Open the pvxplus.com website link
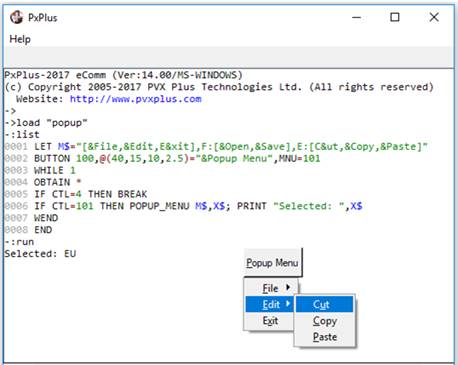 (135, 99)
